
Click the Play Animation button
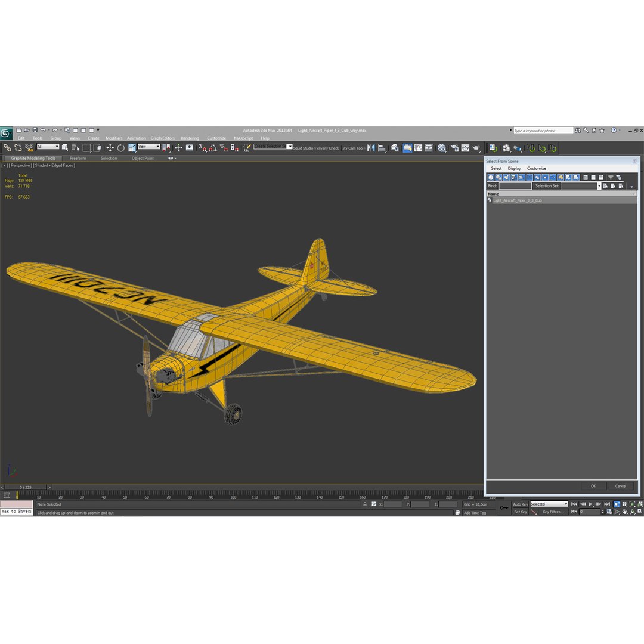click(x=590, y=504)
